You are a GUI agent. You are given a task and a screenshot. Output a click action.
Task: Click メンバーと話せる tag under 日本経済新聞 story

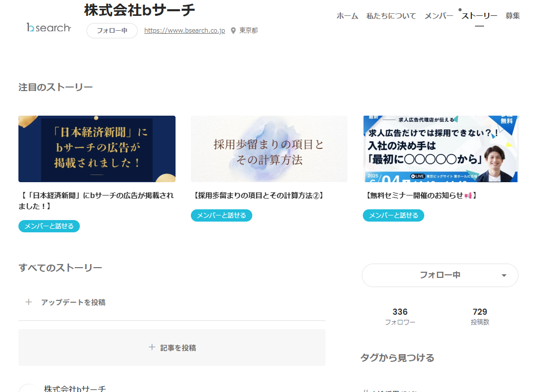[x=49, y=226]
